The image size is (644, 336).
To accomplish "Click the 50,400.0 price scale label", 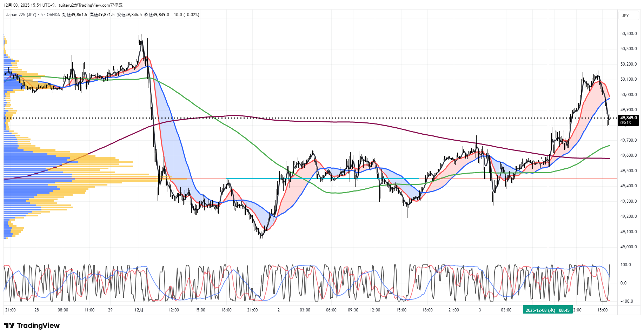I will coord(628,34).
